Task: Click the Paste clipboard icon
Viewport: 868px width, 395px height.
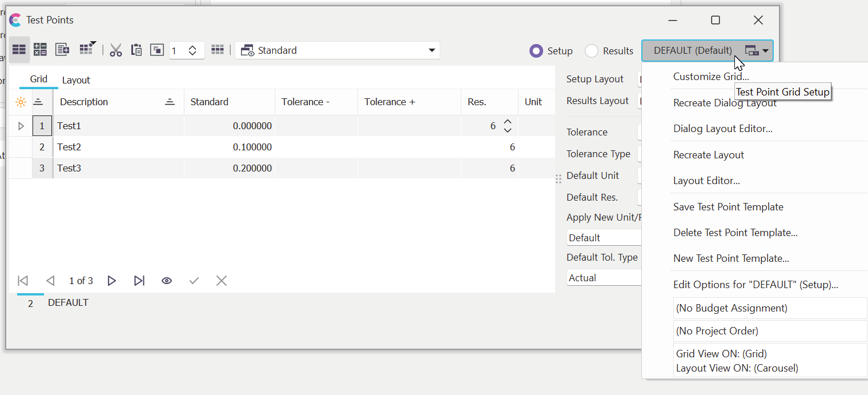Action: point(136,50)
